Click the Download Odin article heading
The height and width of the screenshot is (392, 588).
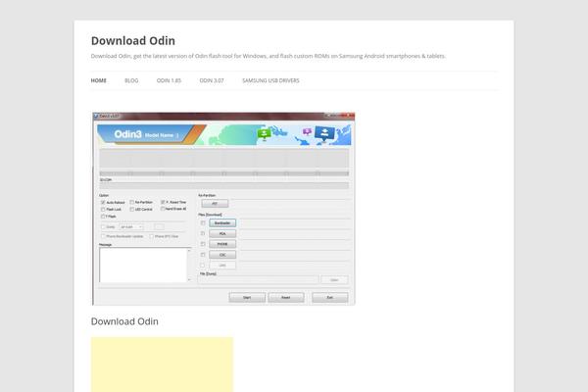tap(124, 321)
